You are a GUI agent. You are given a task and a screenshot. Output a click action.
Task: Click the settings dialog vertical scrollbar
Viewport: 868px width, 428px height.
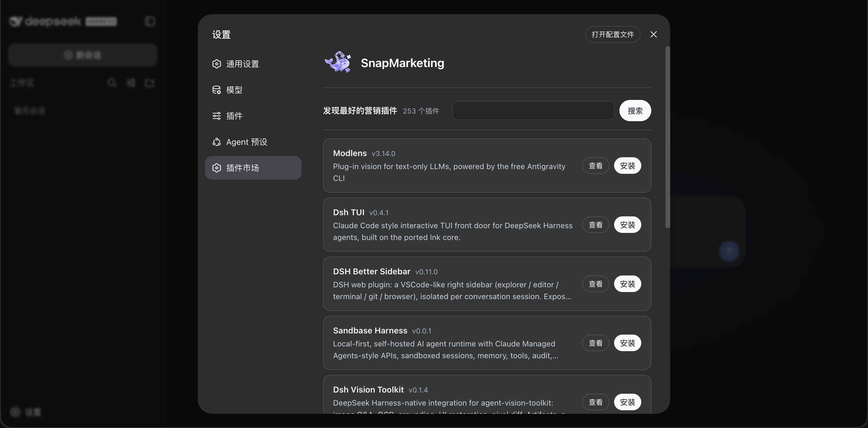[x=667, y=137]
